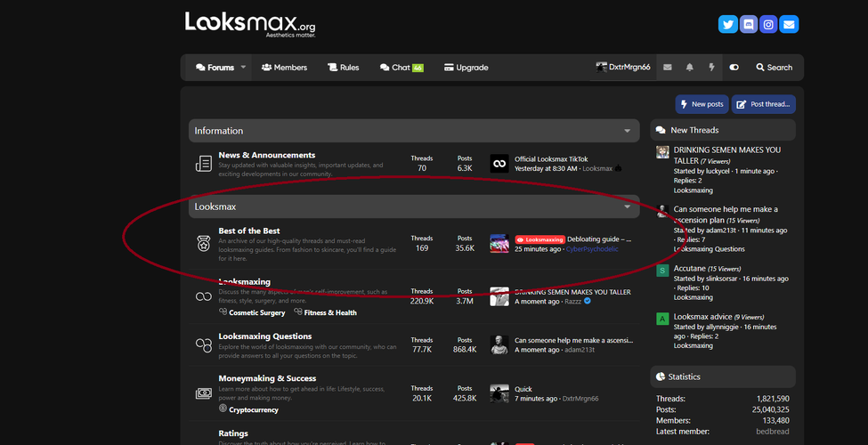
Task: Open the Chat tab
Action: click(x=401, y=68)
